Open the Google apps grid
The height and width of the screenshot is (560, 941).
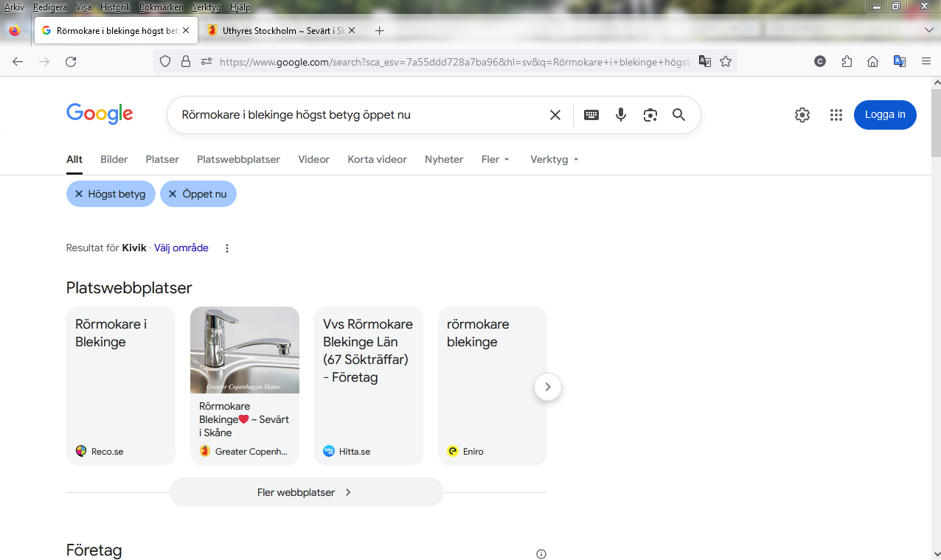pos(836,115)
